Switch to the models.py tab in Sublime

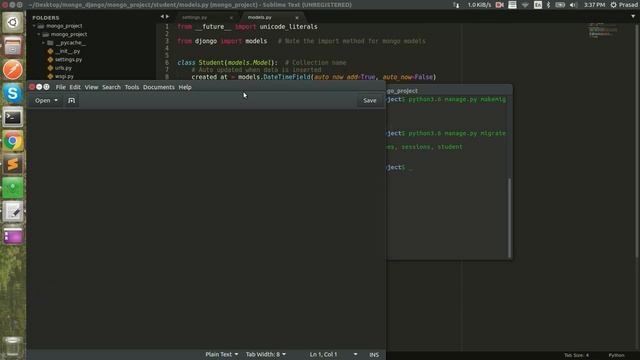(x=260, y=18)
